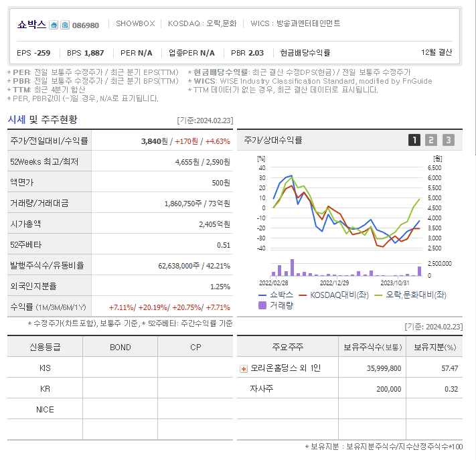Select the current price 3,840원
The height and width of the screenshot is (460, 476).
pos(154,141)
